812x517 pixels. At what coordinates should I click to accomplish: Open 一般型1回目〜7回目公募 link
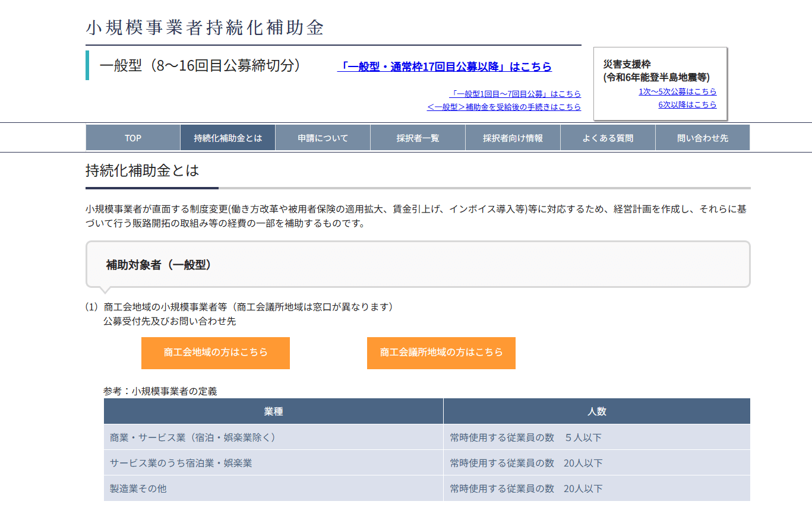point(516,94)
